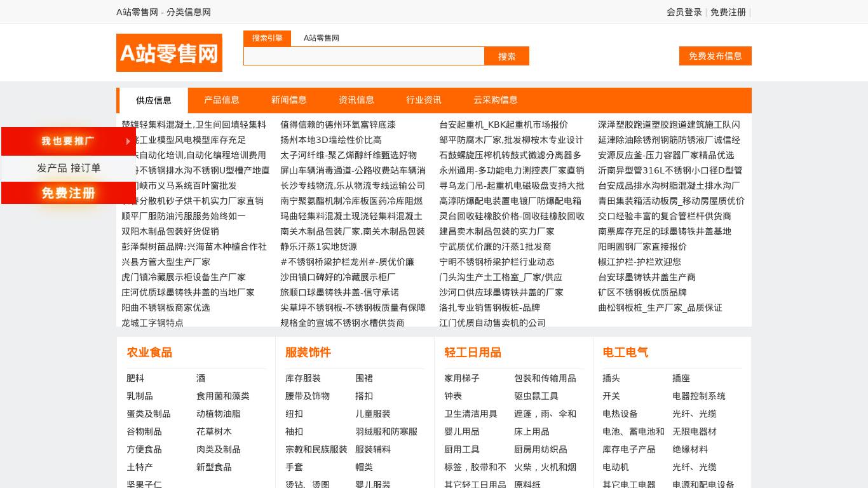Screen dimensions: 868x488
Task: Open 库存服装 subcategory
Action: pos(303,378)
